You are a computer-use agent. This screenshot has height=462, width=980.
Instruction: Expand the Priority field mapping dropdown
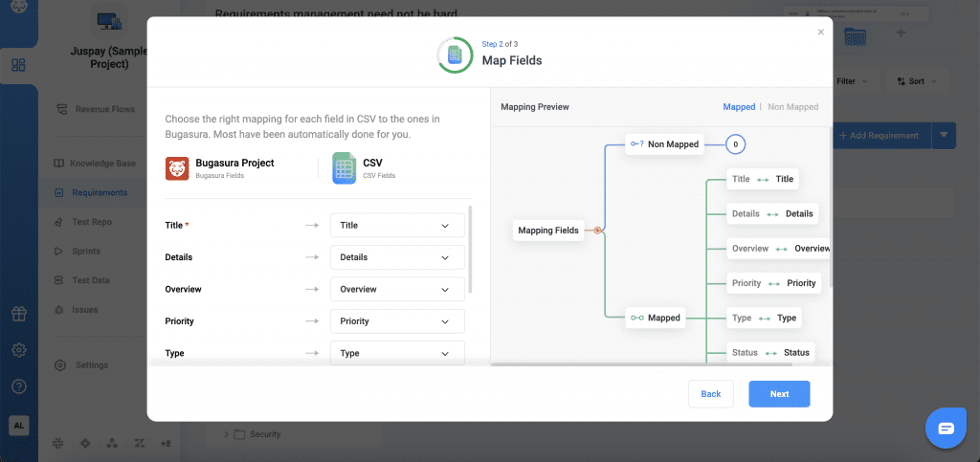click(x=397, y=321)
